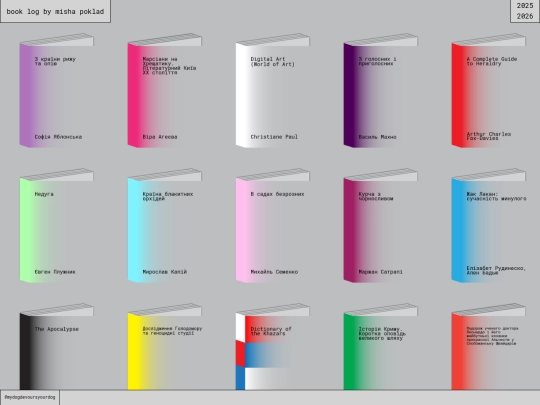Click author name 'Михайль Семенко'

pos(274,272)
